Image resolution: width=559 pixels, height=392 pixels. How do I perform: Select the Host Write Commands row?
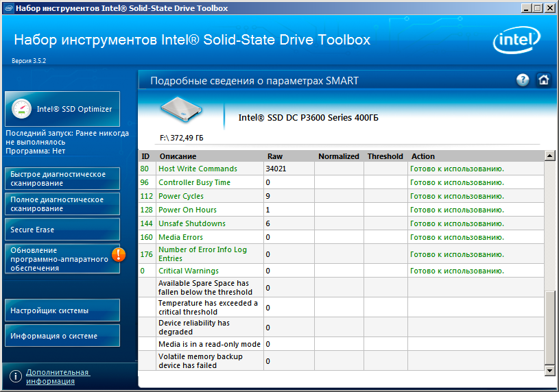tap(341, 169)
